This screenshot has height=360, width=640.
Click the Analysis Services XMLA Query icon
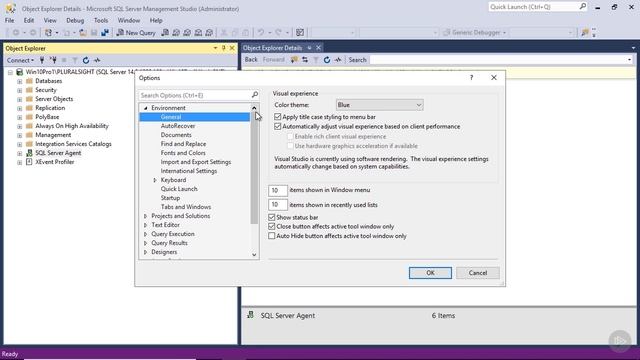coord(198,33)
